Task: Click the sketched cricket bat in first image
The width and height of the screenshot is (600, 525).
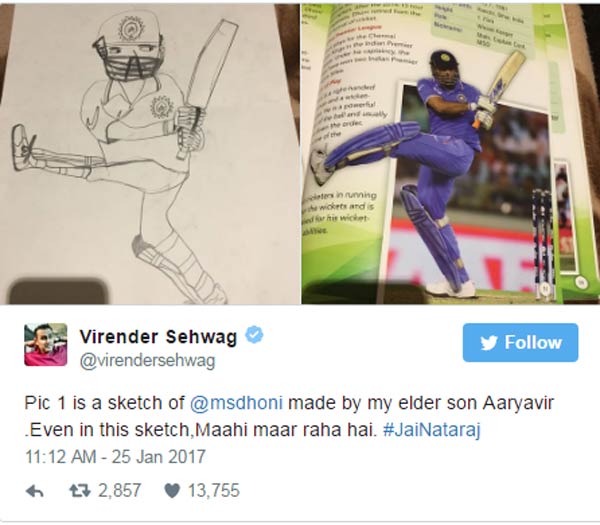Action: tap(202, 88)
